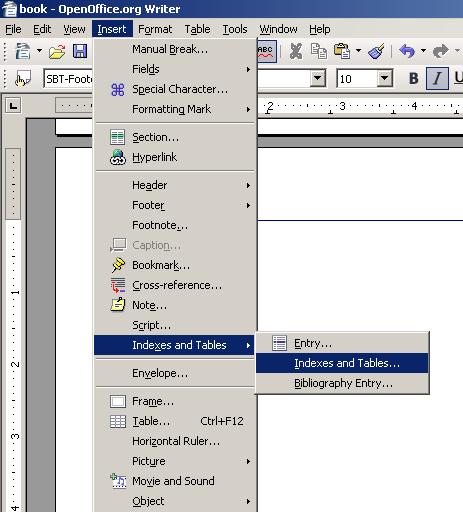Open the Tools menu
The height and width of the screenshot is (512, 463).
tap(235, 29)
